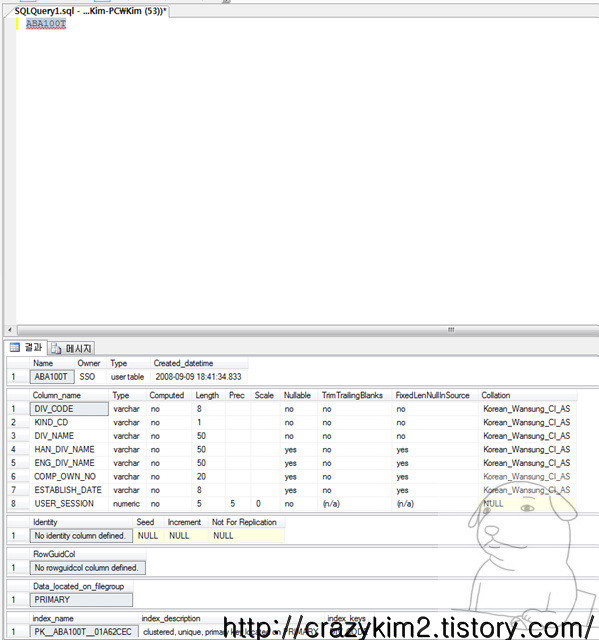Open the 메시지 messages tab
The image size is (599, 640).
pyautogui.click(x=72, y=348)
